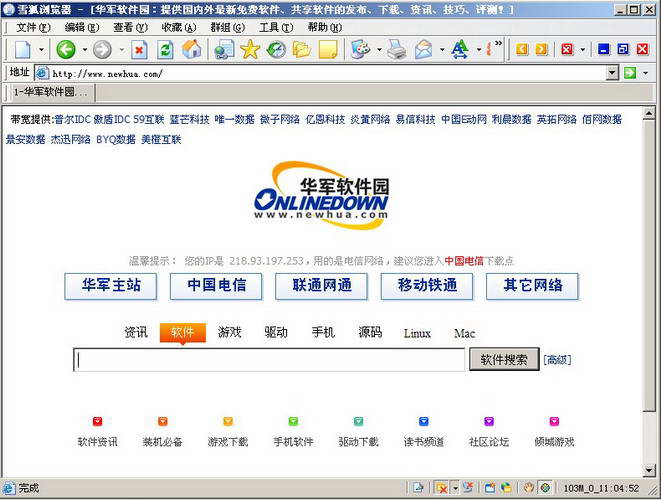Open the 群组(G) menu
661x500 pixels.
[x=228, y=28]
